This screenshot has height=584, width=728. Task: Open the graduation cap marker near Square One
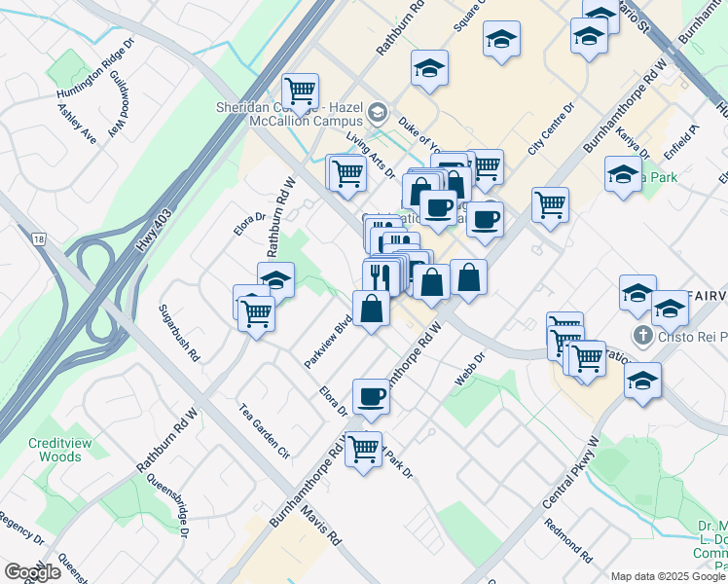[x=501, y=42]
